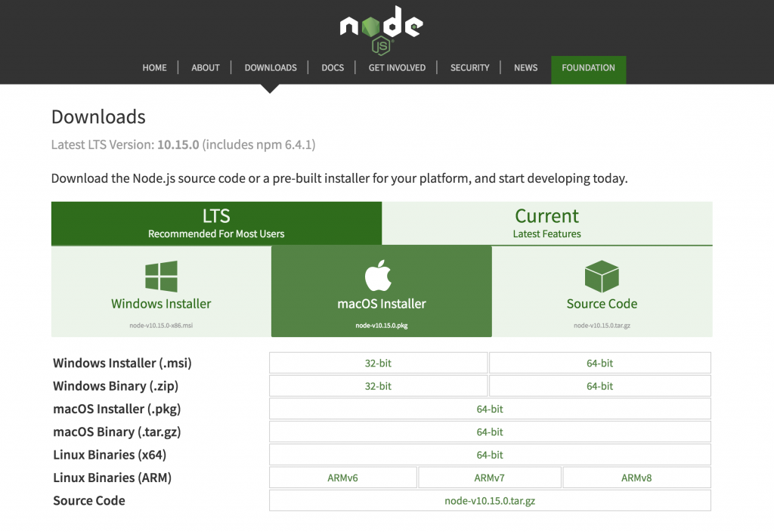
Task: Download macOS Binary (.tar.gz) 64-bit
Action: point(490,431)
